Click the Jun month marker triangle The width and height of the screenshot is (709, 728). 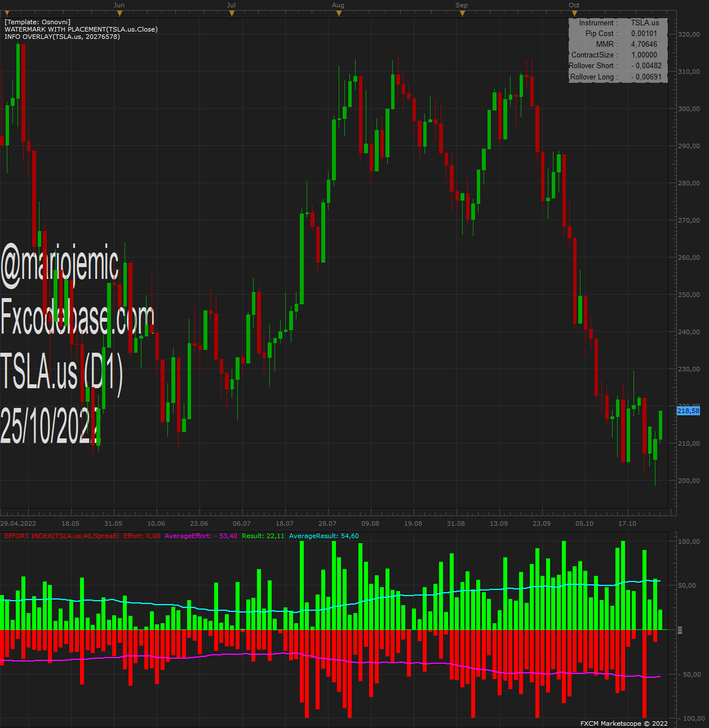[119, 14]
